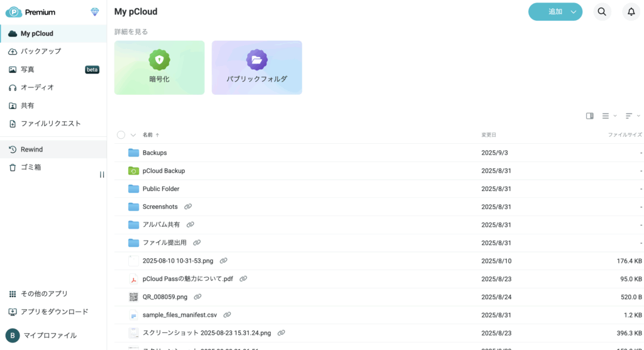The width and height of the screenshot is (644, 350).
Task: Click the pCloud logo icon
Action: click(14, 12)
